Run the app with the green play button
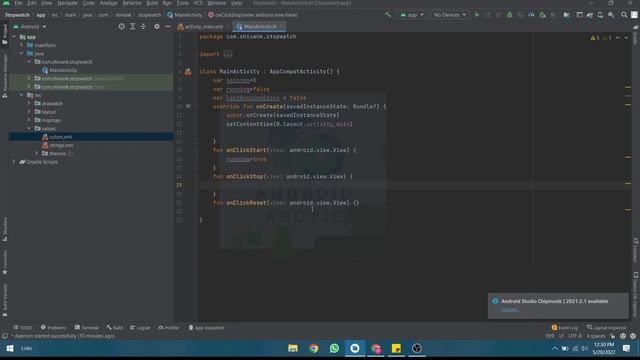The width and height of the screenshot is (640, 360). [476, 15]
